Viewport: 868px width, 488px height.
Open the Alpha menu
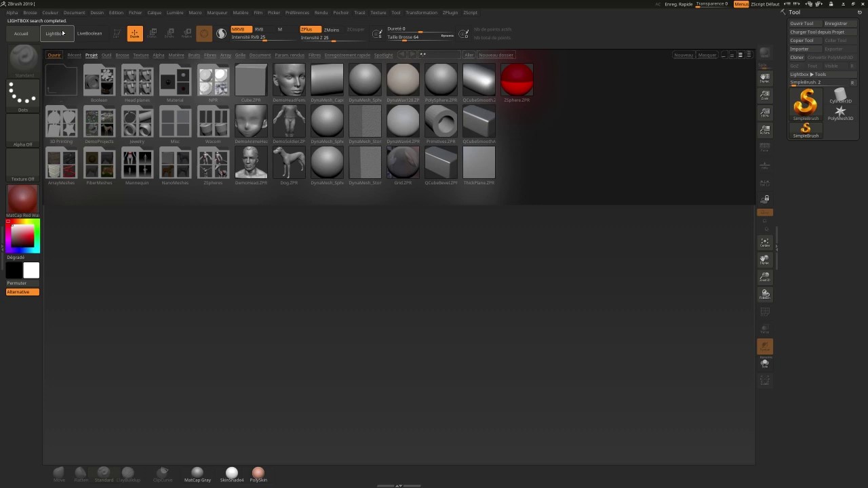click(x=12, y=13)
